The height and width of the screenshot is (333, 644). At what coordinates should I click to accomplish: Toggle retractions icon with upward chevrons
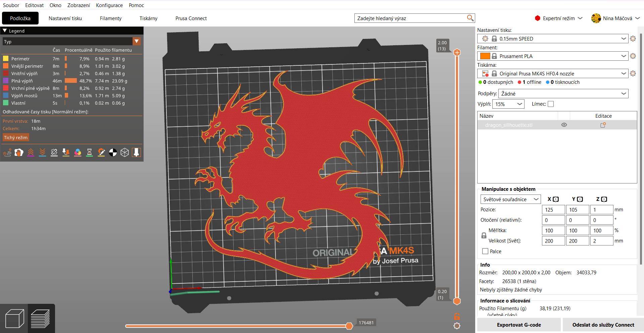(x=31, y=153)
